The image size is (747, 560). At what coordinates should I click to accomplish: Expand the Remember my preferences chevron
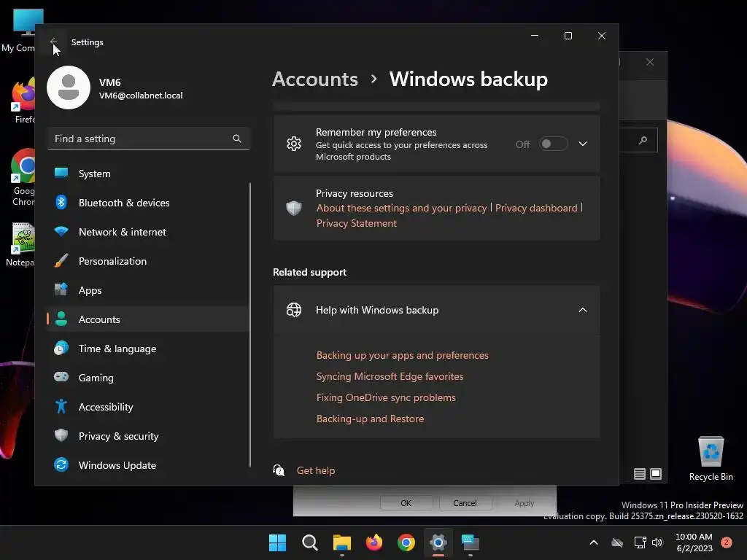[x=583, y=144]
